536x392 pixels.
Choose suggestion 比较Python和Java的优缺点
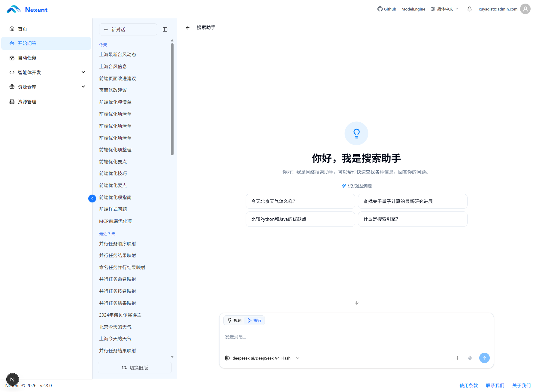point(300,219)
